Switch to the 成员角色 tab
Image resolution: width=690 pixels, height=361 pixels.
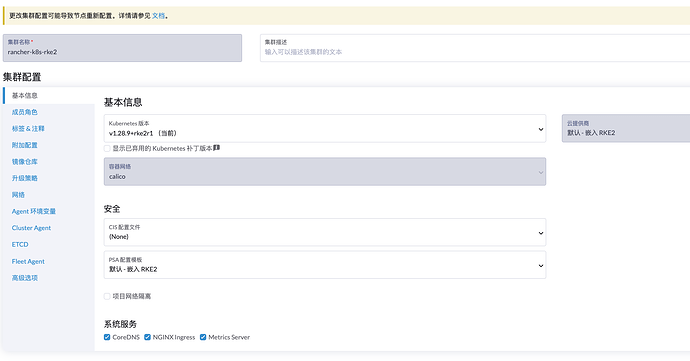25,112
